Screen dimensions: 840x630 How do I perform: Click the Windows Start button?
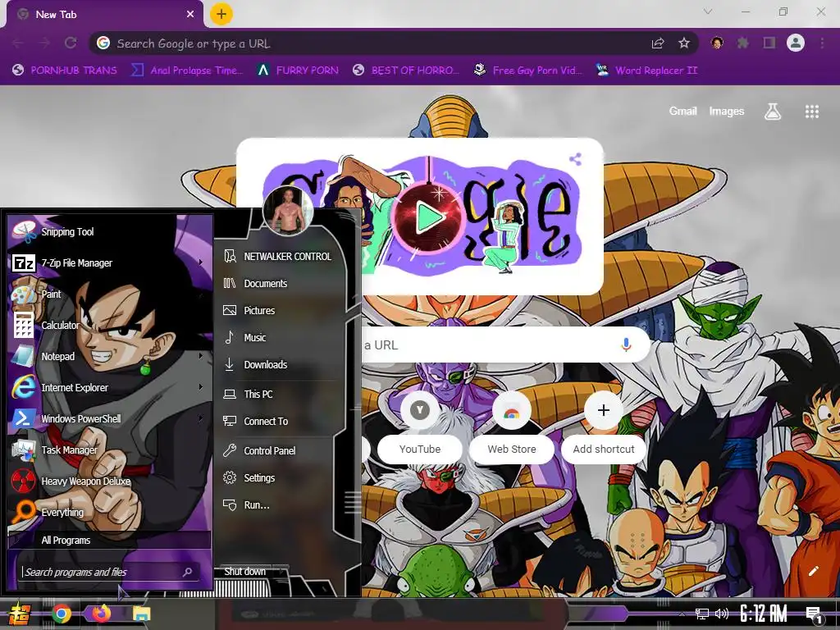click(19, 614)
